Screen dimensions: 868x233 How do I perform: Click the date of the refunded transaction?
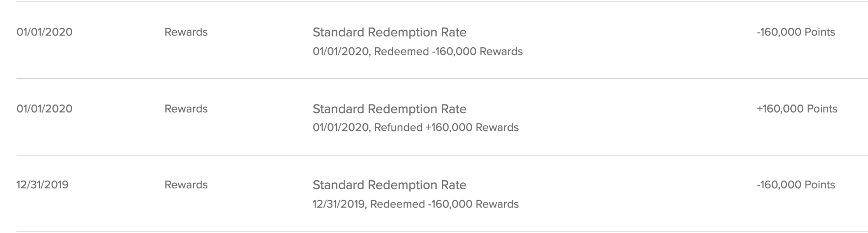(x=44, y=109)
